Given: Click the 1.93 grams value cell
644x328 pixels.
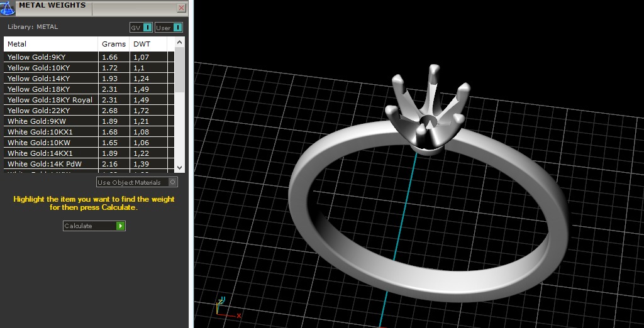Looking at the screenshot, I should click(114, 79).
